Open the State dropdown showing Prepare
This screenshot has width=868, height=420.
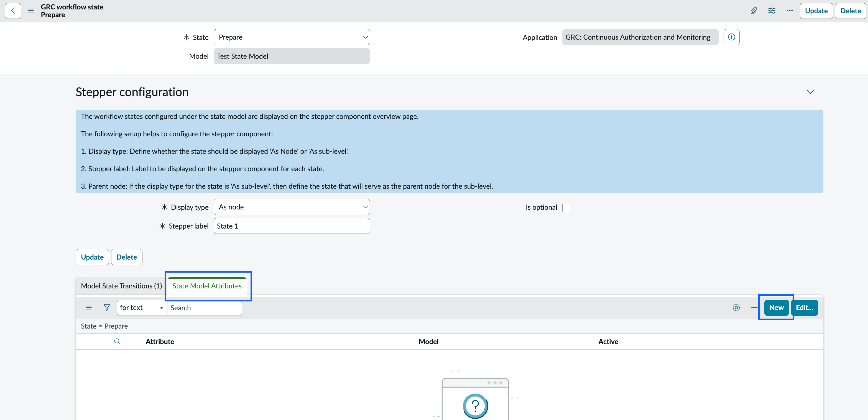pyautogui.click(x=292, y=37)
